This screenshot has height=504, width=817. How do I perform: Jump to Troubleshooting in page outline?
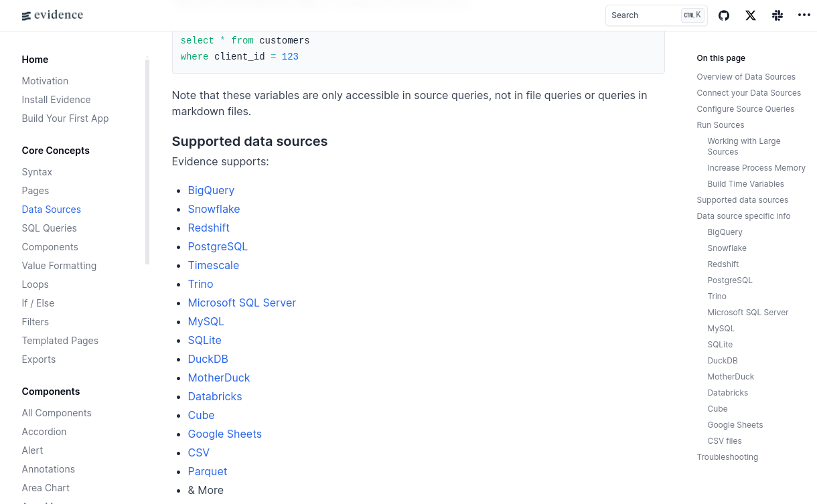click(727, 457)
